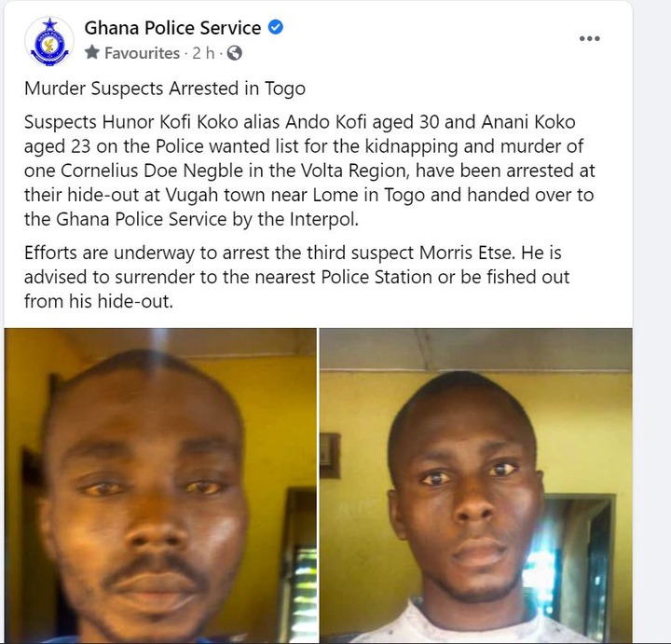Click the star emblem atop the police logo
The image size is (671, 644).
click(50, 23)
